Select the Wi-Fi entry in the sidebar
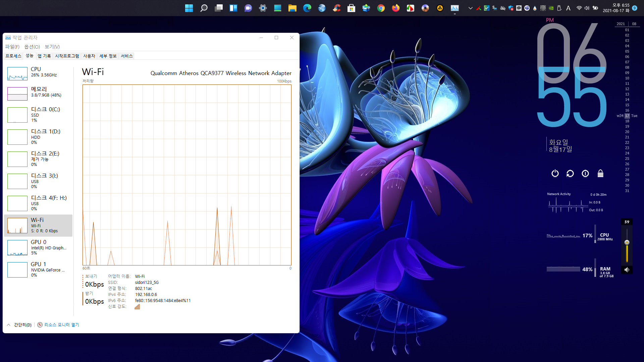The width and height of the screenshot is (644, 362). pyautogui.click(x=38, y=225)
